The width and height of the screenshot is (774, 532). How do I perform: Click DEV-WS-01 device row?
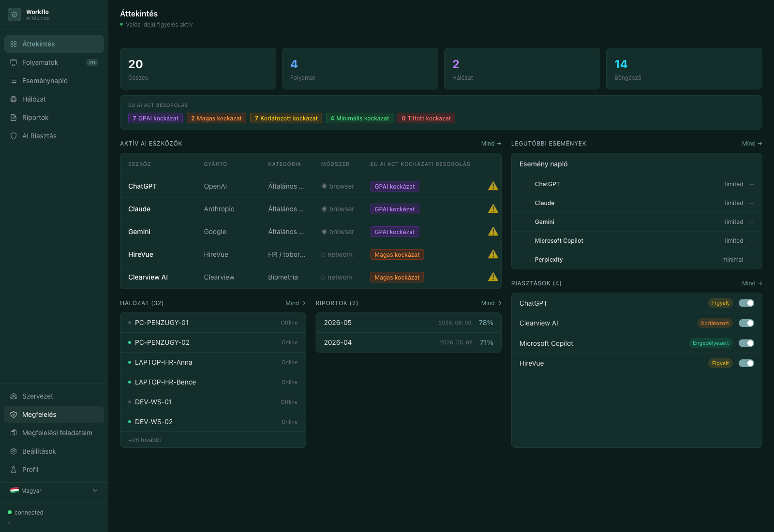[x=213, y=402]
